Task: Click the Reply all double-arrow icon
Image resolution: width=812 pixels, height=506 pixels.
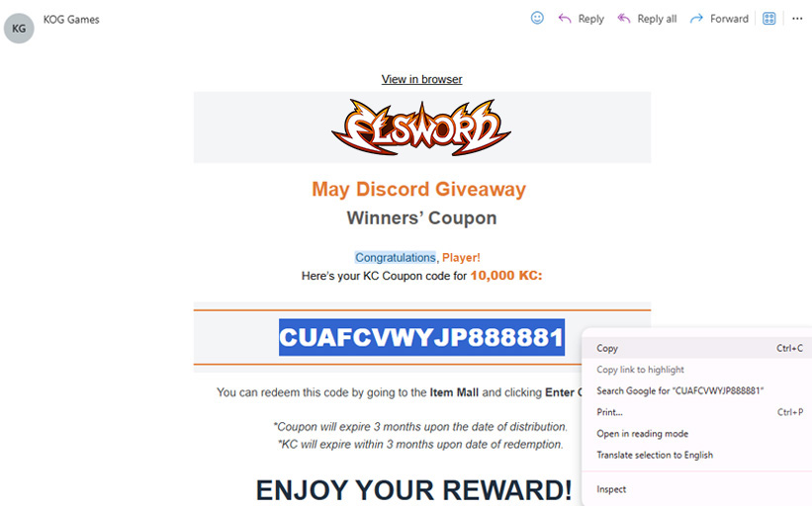Action: pos(623,19)
